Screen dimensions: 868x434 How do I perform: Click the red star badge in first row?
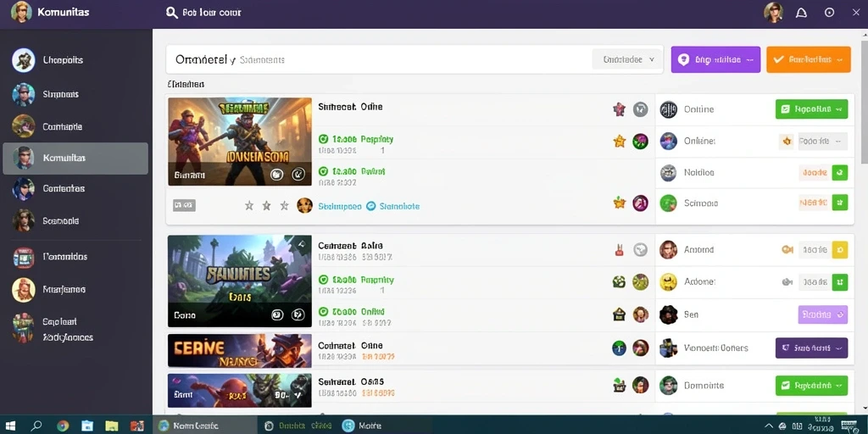(619, 109)
